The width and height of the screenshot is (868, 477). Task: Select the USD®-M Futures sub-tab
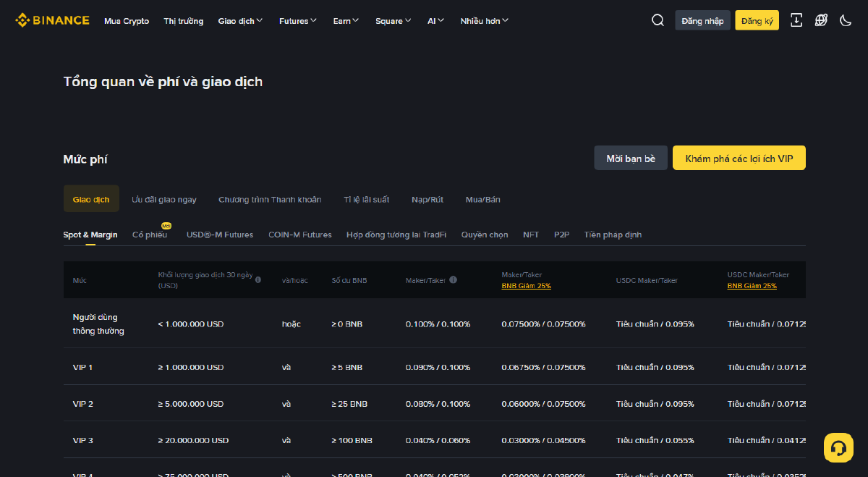220,235
